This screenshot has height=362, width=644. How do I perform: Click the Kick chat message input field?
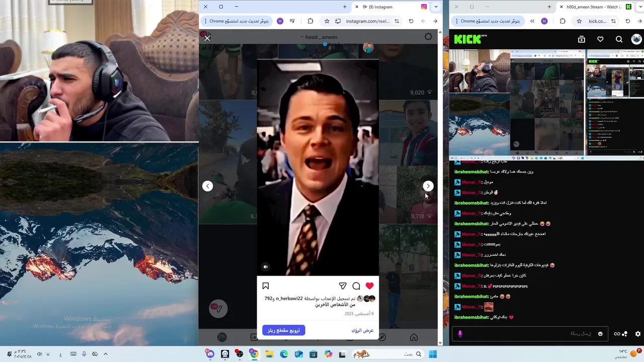[531, 333]
